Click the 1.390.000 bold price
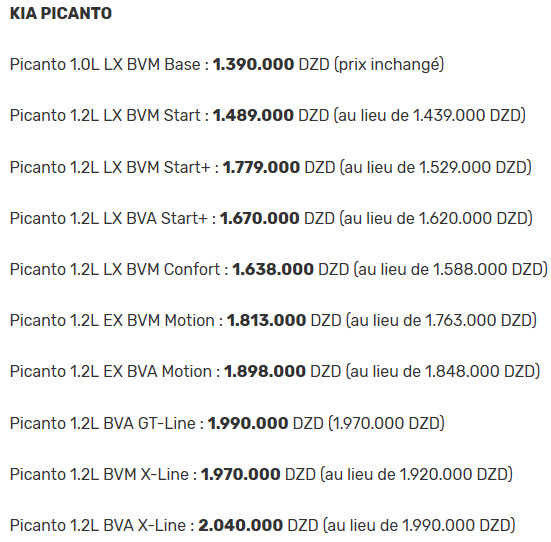The width and height of the screenshot is (551, 542). (x=253, y=64)
